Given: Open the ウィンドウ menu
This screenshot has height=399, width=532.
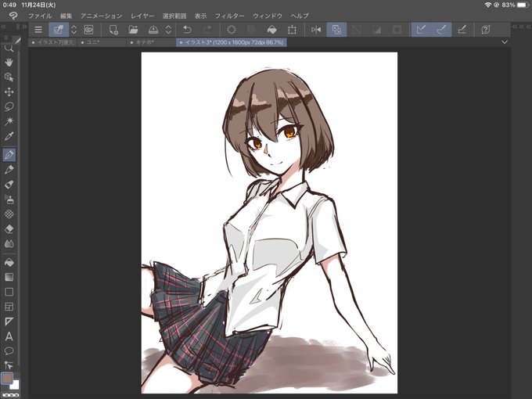Looking at the screenshot, I should tap(268, 16).
